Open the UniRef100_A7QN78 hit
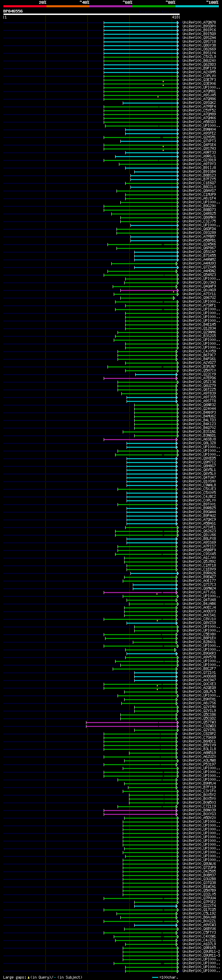Image resolution: width=222 pixels, height=980 pixels. coord(199,23)
